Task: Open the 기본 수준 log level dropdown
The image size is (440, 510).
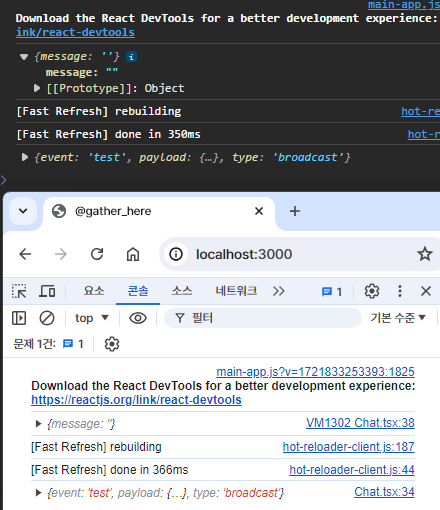Action: (x=398, y=318)
